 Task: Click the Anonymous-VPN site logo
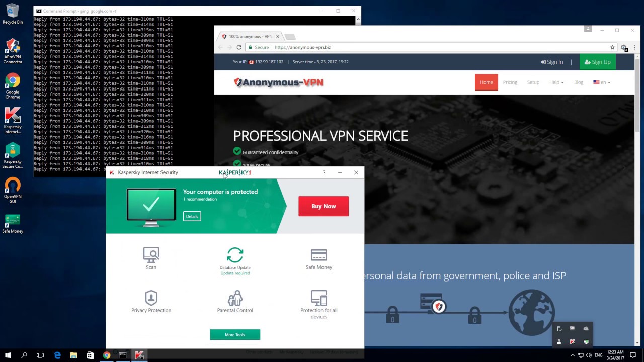pos(278,82)
